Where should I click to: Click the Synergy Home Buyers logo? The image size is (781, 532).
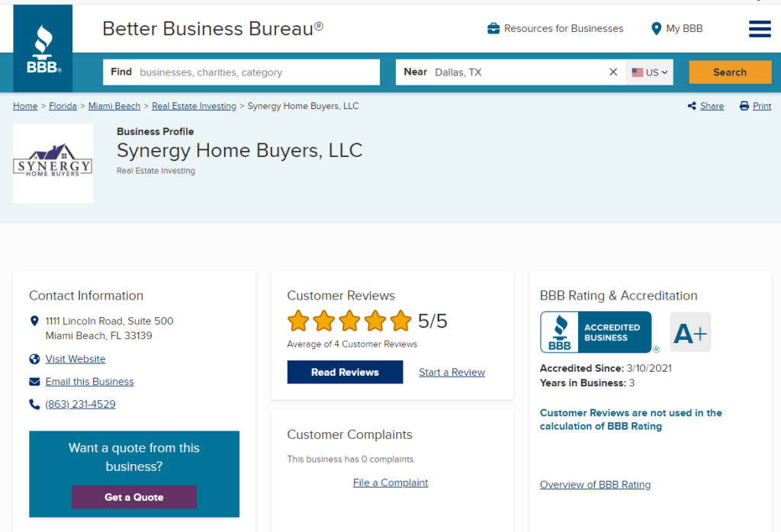[53, 163]
